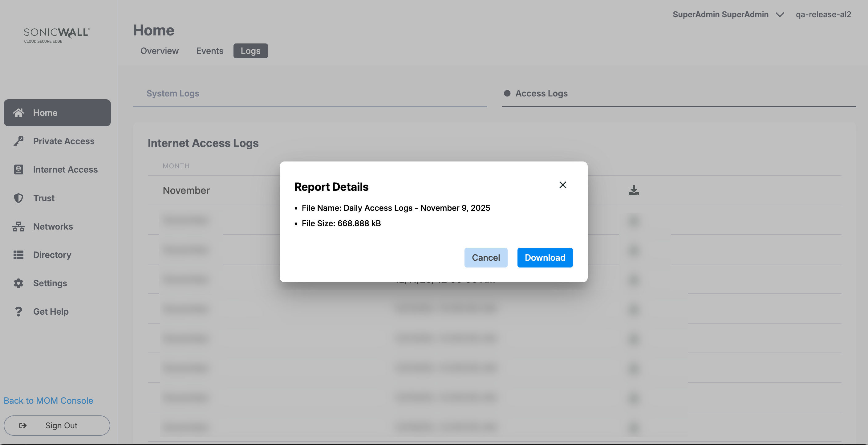
Task: Click the November row download icon
Action: pyautogui.click(x=634, y=190)
